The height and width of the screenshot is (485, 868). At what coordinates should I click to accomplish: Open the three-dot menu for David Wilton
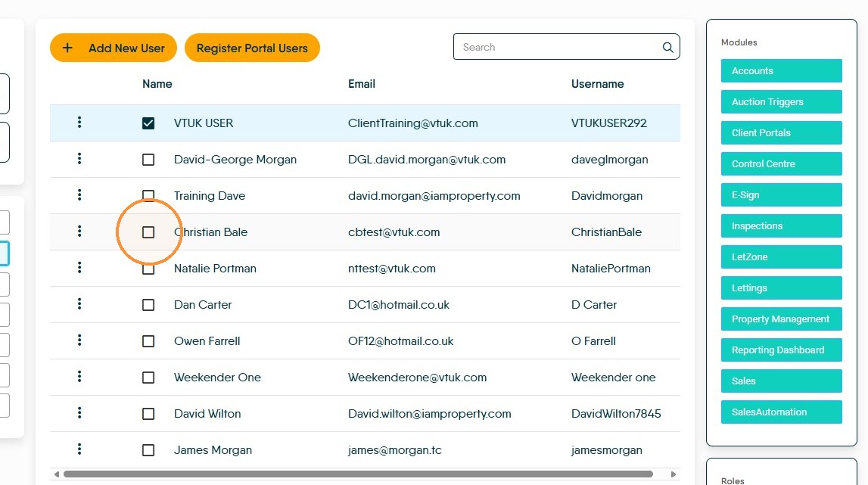tap(79, 412)
